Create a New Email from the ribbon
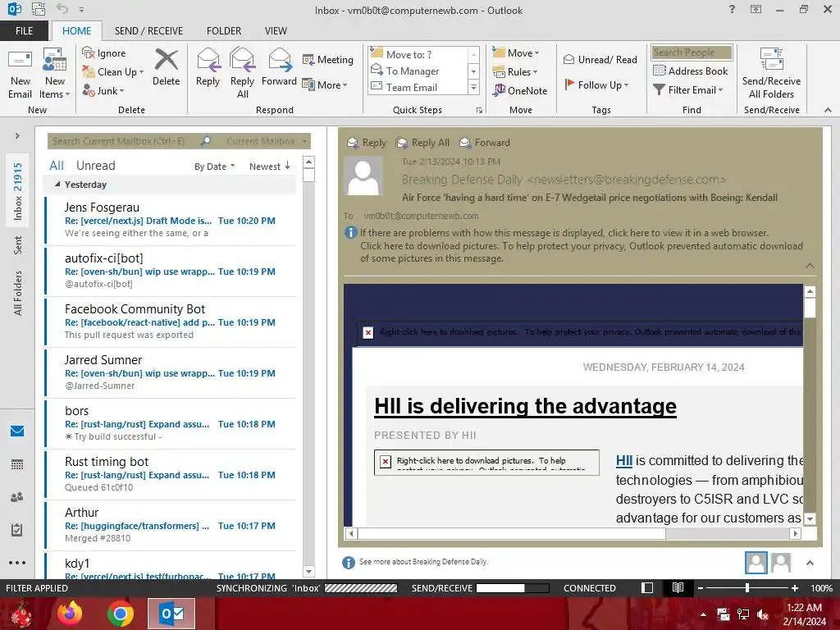840x630 pixels. pos(20,73)
